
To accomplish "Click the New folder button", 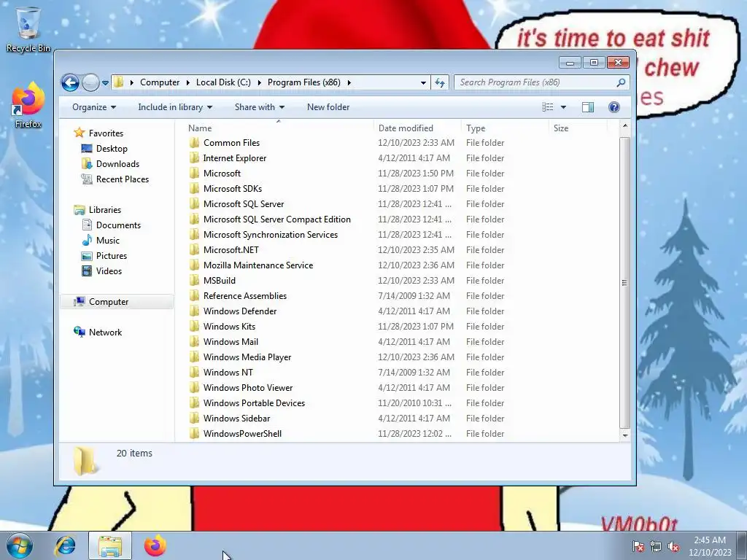I will 328,107.
